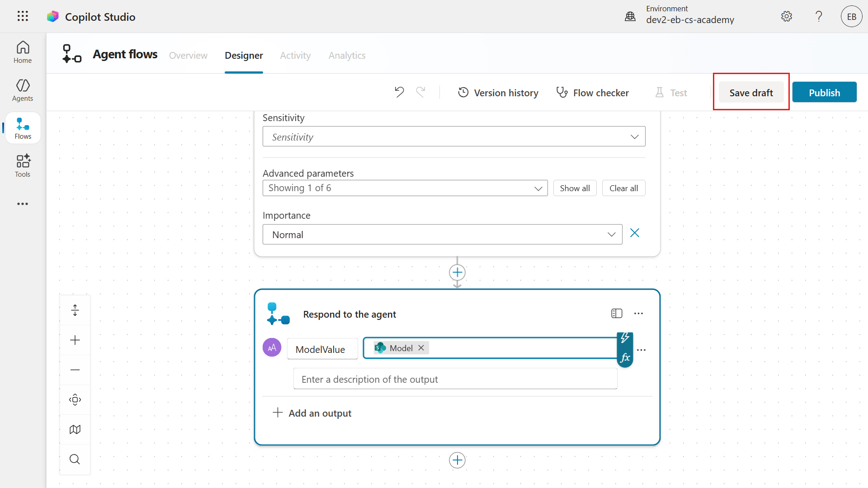
Task: Click the Save draft button
Action: (x=751, y=93)
